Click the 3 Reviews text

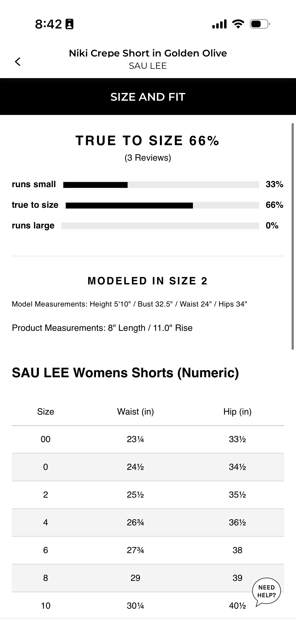pyautogui.click(x=148, y=158)
